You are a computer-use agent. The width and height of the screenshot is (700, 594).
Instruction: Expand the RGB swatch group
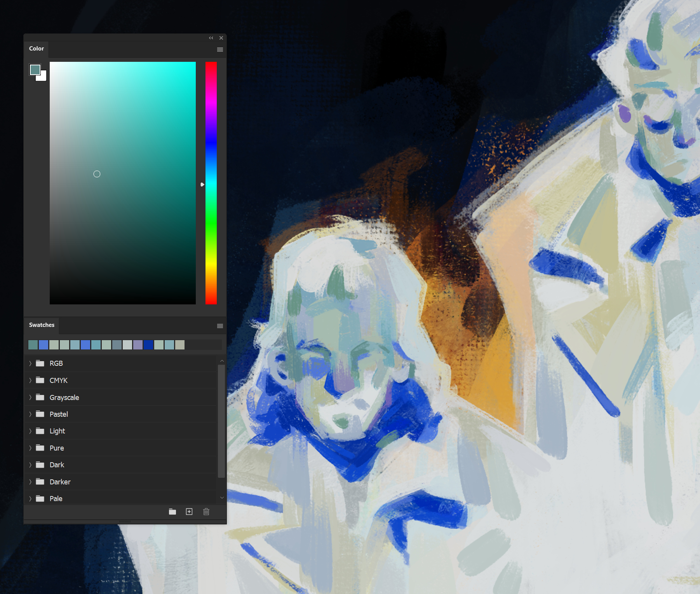coord(30,363)
